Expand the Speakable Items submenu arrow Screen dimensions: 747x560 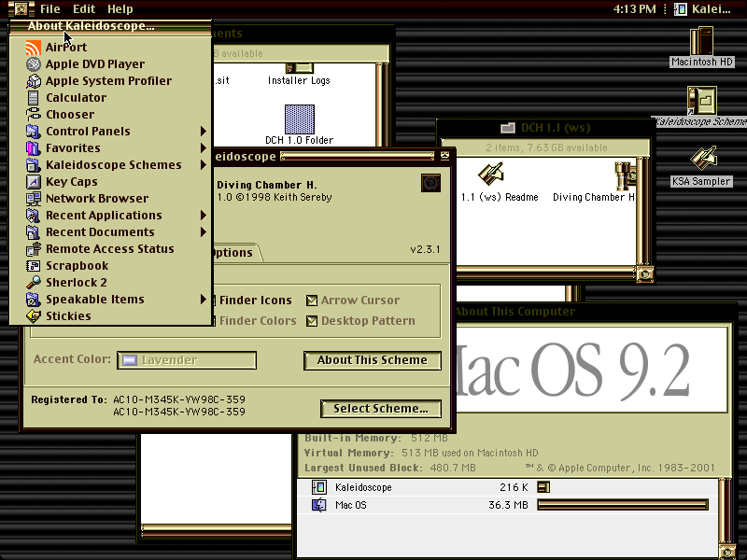click(204, 299)
